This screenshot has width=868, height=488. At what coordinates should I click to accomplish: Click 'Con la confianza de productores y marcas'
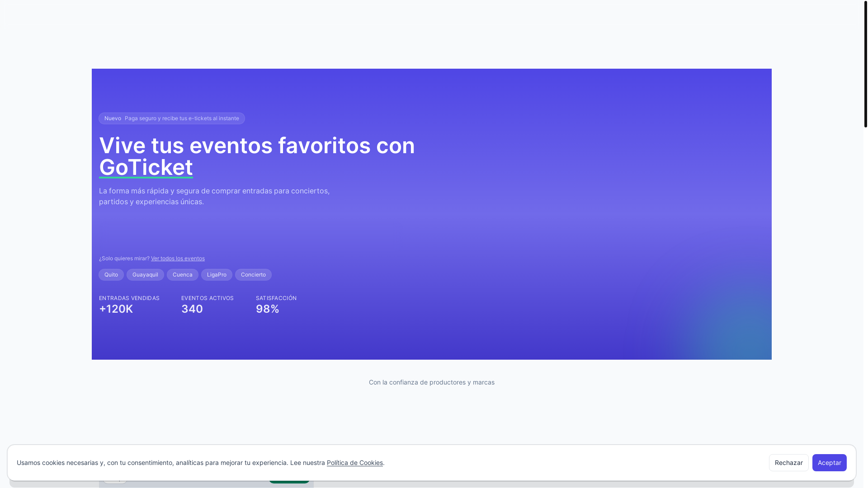432,382
